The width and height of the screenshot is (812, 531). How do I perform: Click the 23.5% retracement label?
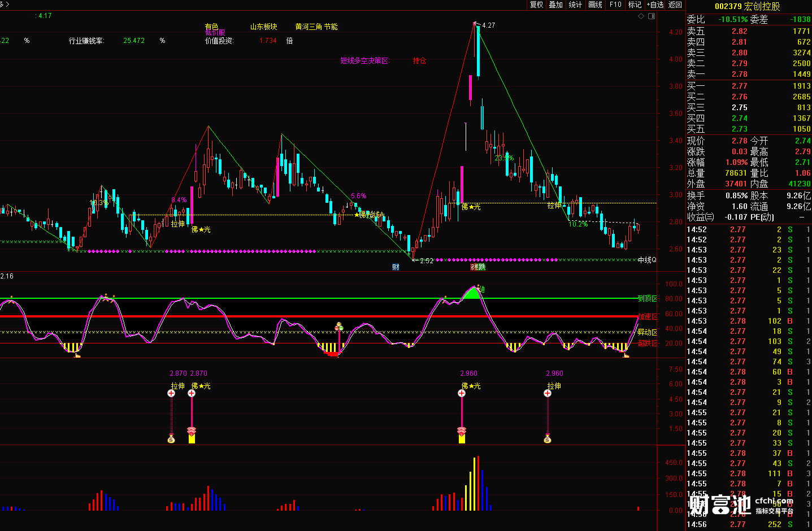[x=504, y=158]
